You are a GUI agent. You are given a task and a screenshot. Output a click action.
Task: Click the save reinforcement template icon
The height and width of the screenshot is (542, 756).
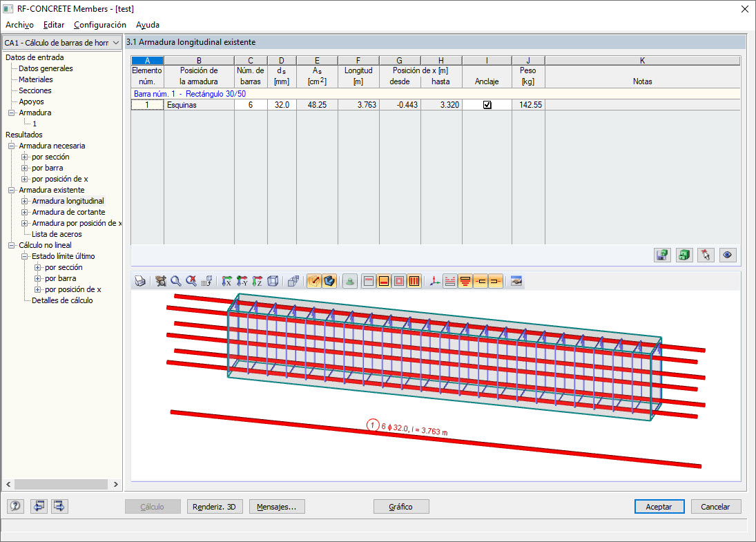tap(662, 255)
